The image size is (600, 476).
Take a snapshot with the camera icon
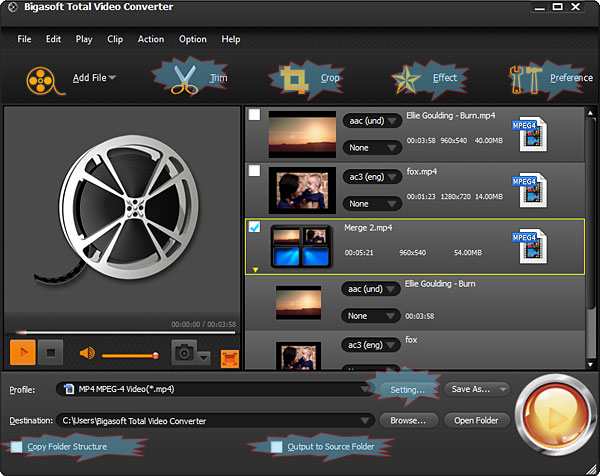coord(184,352)
